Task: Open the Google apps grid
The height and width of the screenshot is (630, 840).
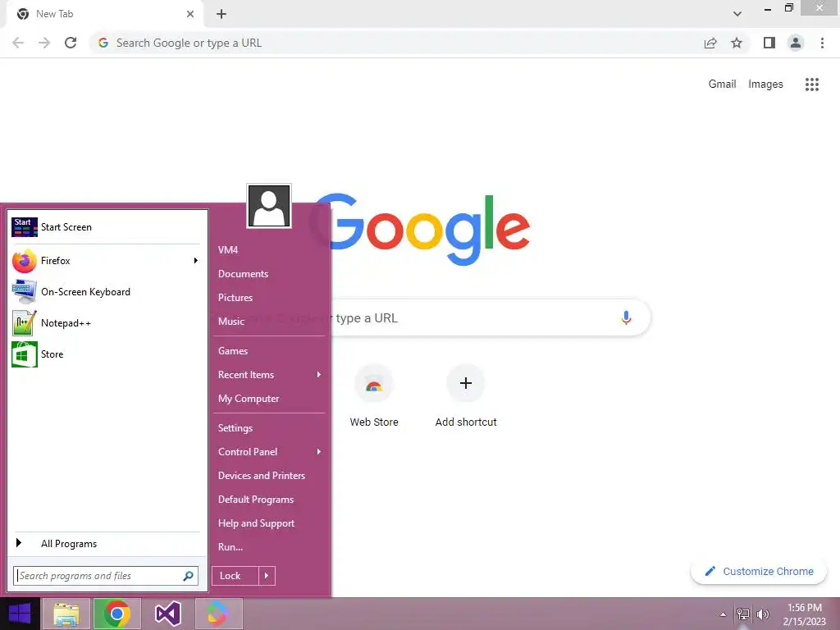Action: click(x=812, y=84)
